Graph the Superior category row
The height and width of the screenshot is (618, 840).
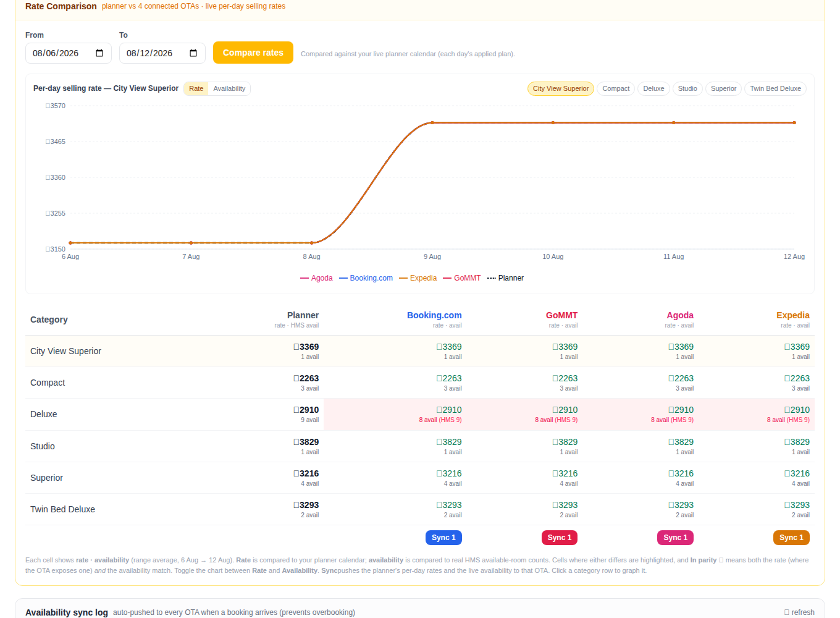click(x=420, y=478)
